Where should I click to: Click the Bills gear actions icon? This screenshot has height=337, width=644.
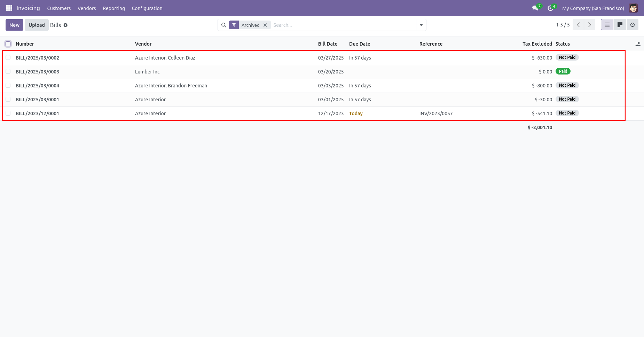coord(66,25)
